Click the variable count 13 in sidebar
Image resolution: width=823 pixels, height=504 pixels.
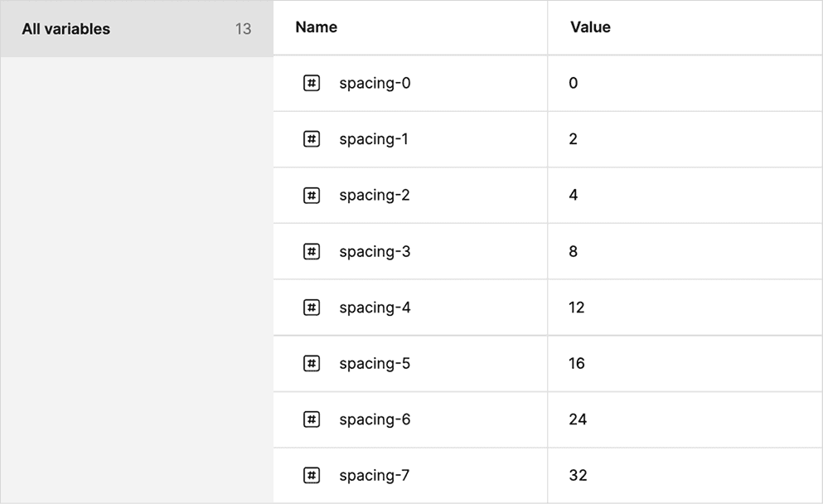point(243,29)
